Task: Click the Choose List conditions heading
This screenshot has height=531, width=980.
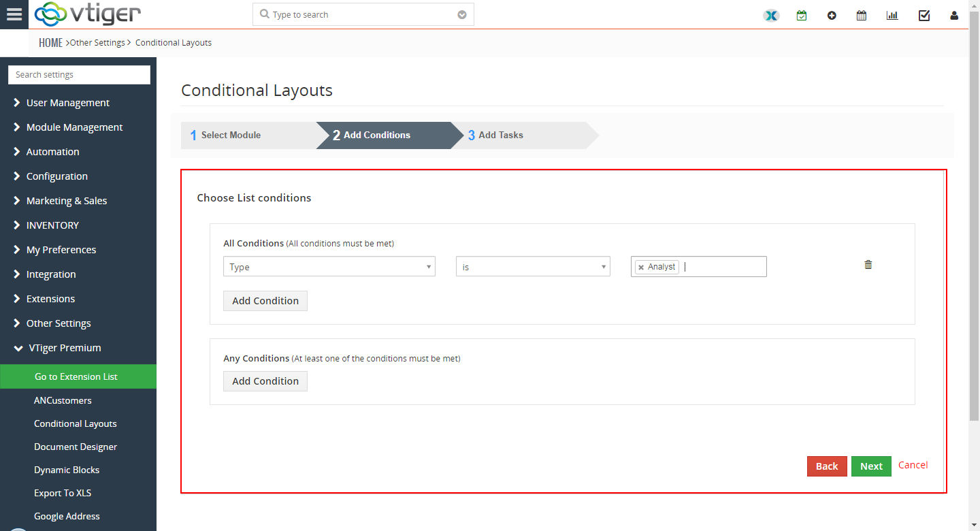Action: tap(254, 198)
